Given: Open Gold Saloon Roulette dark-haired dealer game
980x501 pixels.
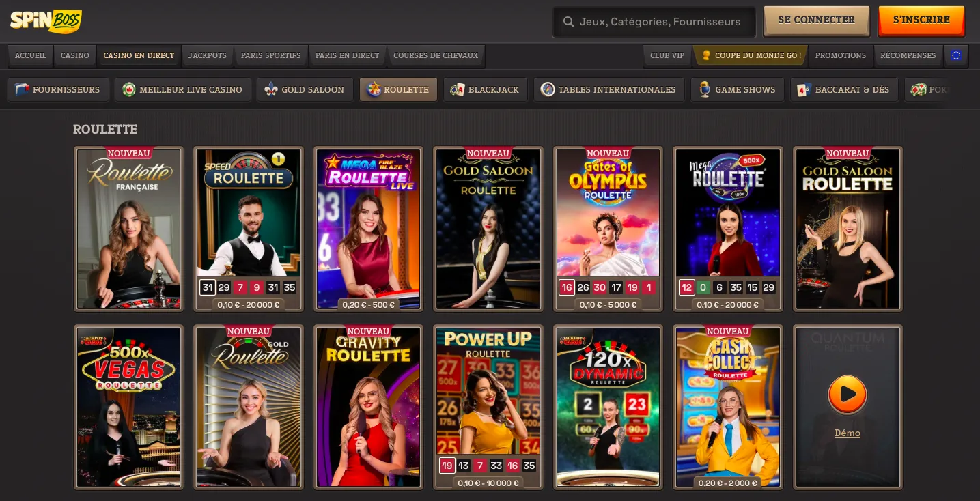Looking at the screenshot, I should click(x=488, y=229).
